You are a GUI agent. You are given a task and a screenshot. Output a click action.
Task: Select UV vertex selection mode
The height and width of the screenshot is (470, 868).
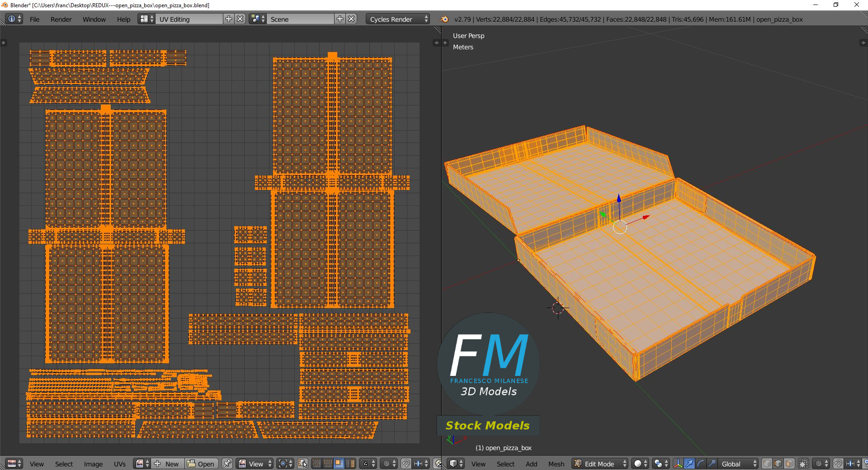316,464
